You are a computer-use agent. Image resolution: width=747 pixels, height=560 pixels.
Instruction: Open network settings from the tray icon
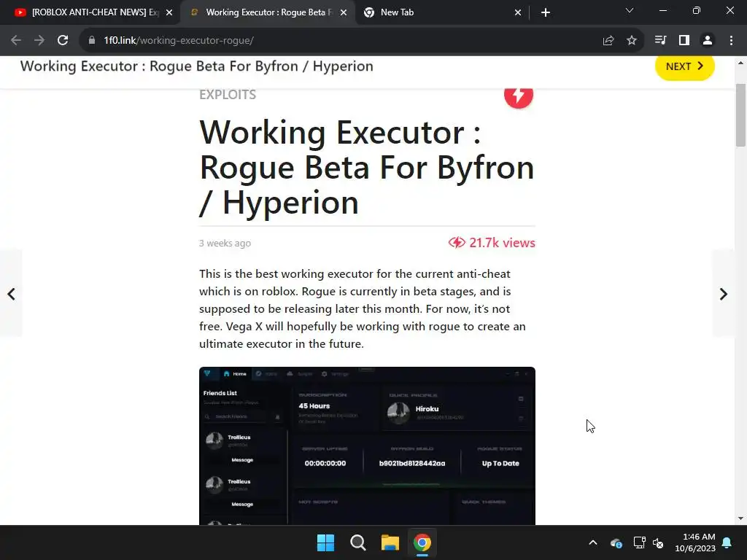[639, 542]
